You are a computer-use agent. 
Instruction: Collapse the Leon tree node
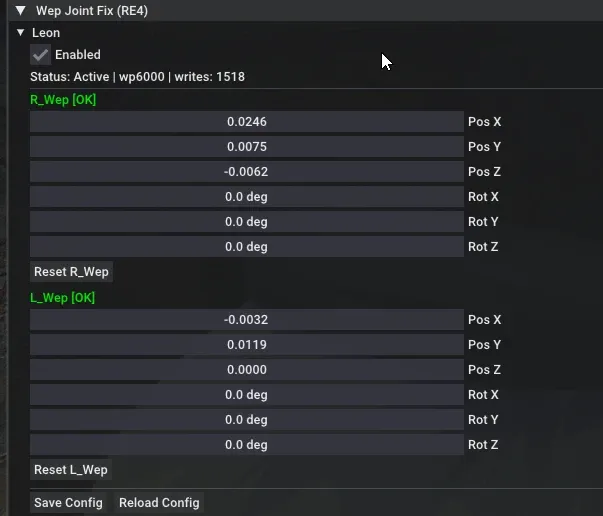click(20, 32)
